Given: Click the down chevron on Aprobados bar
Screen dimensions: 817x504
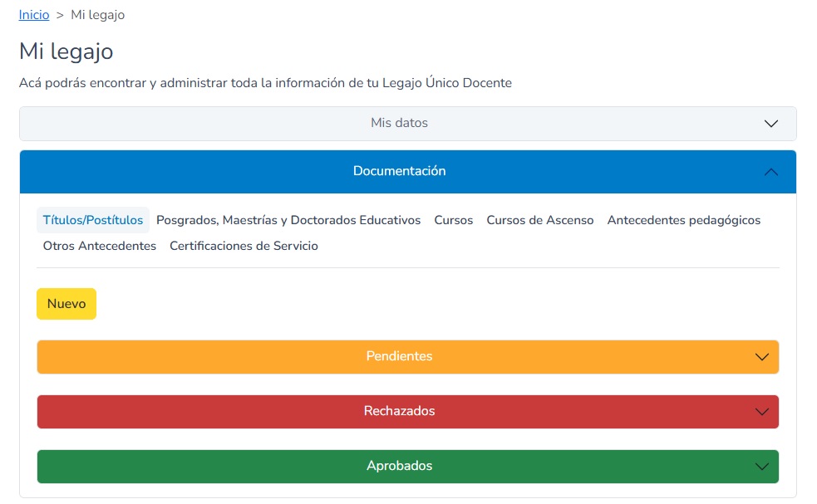Looking at the screenshot, I should pyautogui.click(x=761, y=467).
